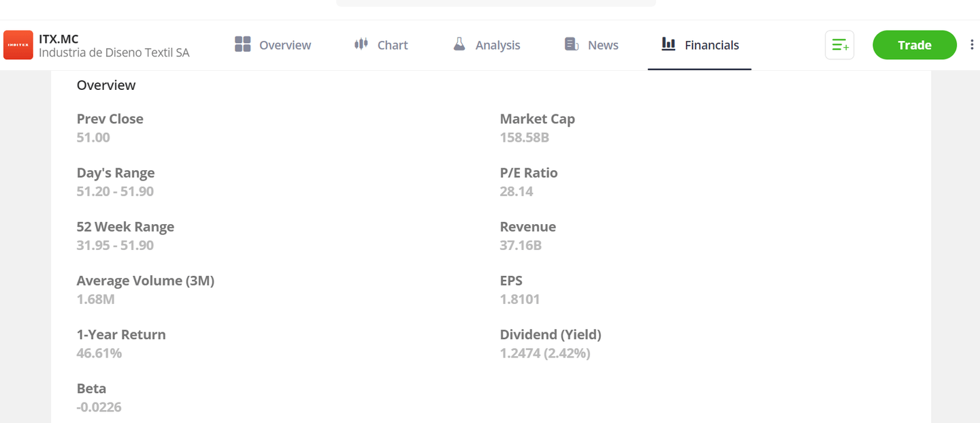
Task: Click the Inditex company logo
Action: point(18,45)
